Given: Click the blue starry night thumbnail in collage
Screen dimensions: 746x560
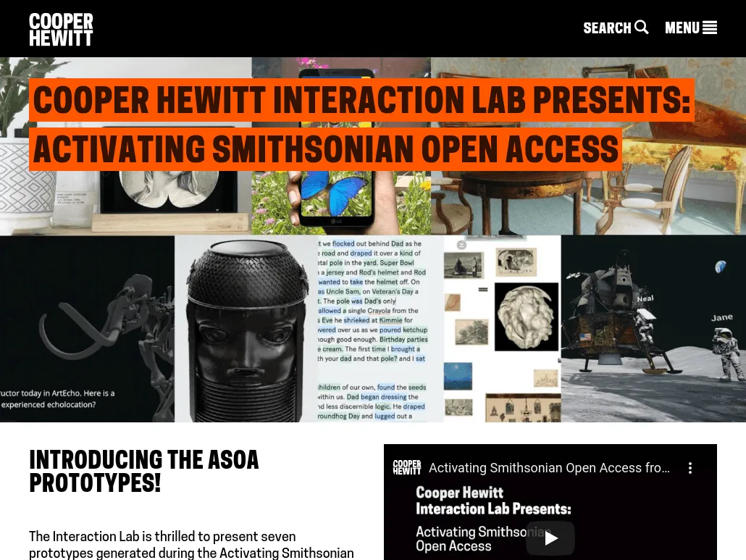Looking at the screenshot, I should [458, 376].
